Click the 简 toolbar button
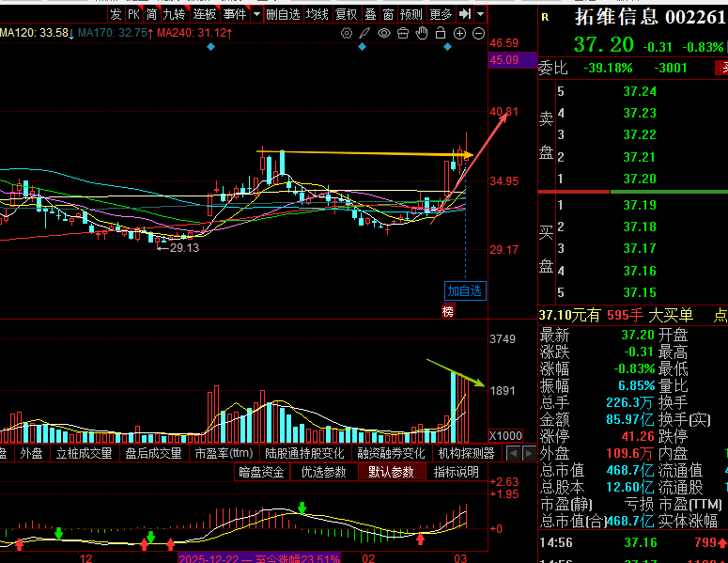This screenshot has width=728, height=563. coord(152,14)
